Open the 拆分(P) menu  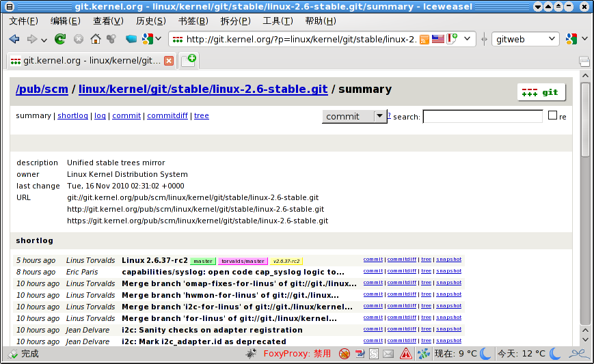pyautogui.click(x=236, y=21)
